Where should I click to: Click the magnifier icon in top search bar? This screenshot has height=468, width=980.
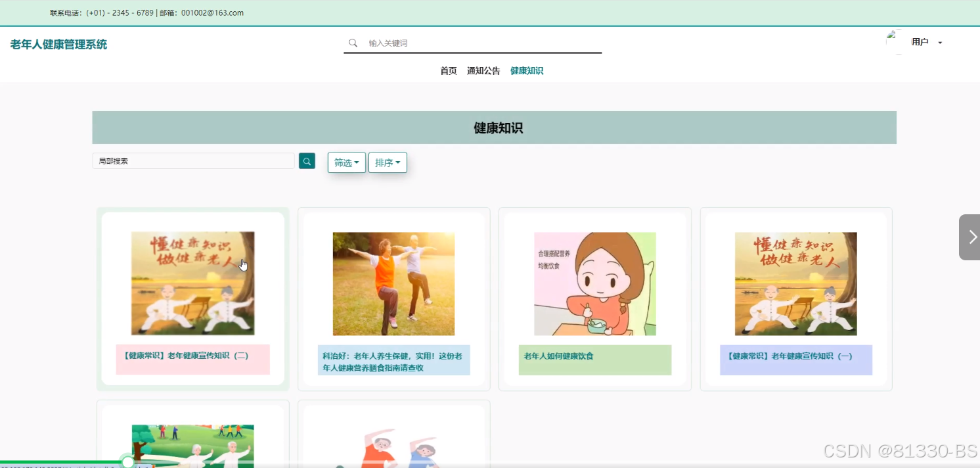coord(353,43)
